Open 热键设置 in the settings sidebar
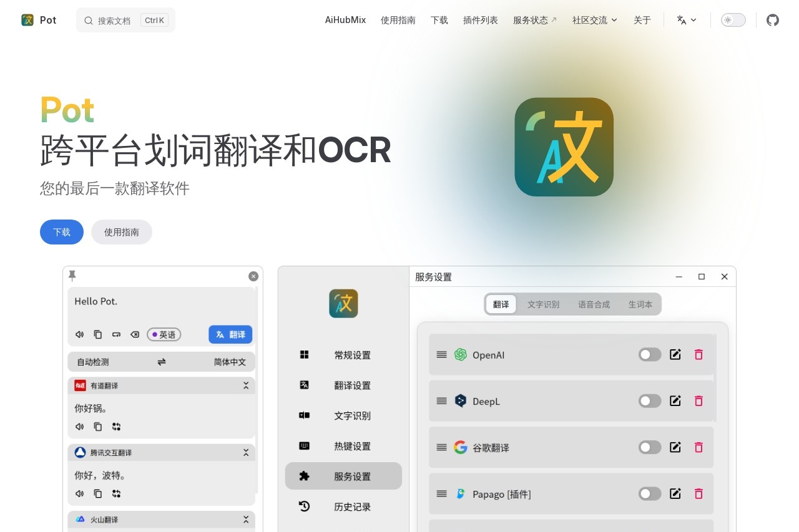 [x=343, y=446]
